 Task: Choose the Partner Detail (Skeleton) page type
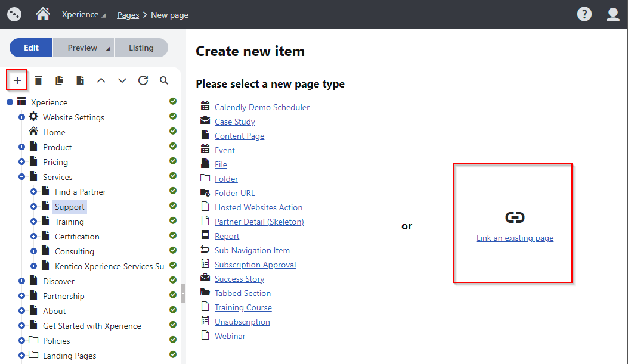coord(259,222)
